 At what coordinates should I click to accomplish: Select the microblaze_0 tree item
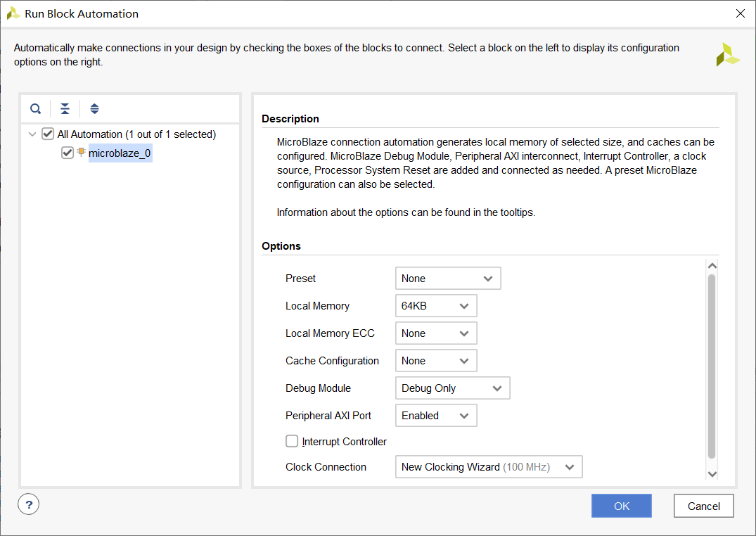pos(120,153)
